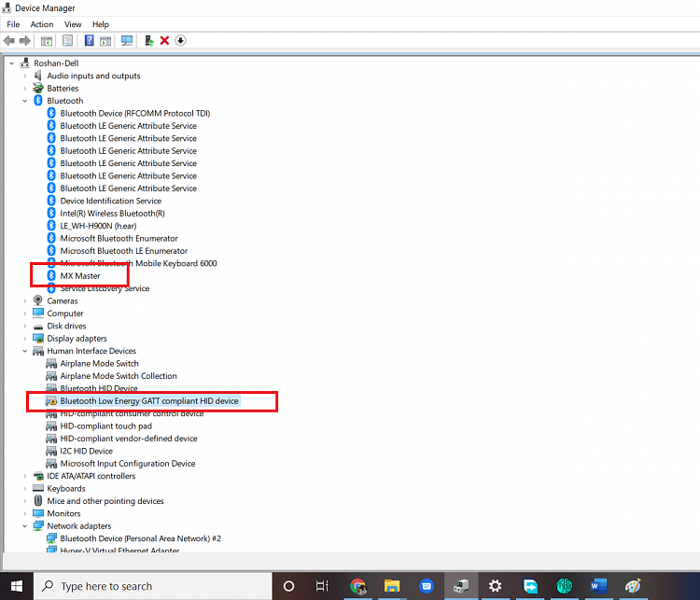Open File Explorer from the taskbar
Viewport: 700px width, 600px height.
point(391,586)
